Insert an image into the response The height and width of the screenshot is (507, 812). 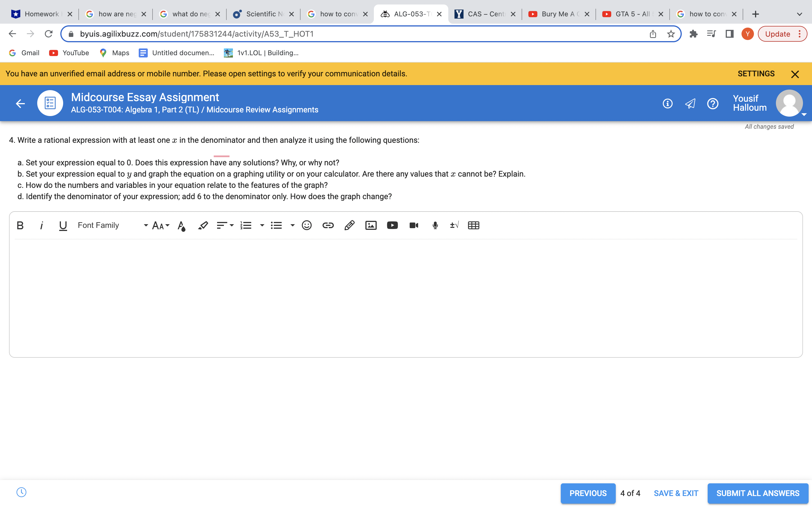371,225
